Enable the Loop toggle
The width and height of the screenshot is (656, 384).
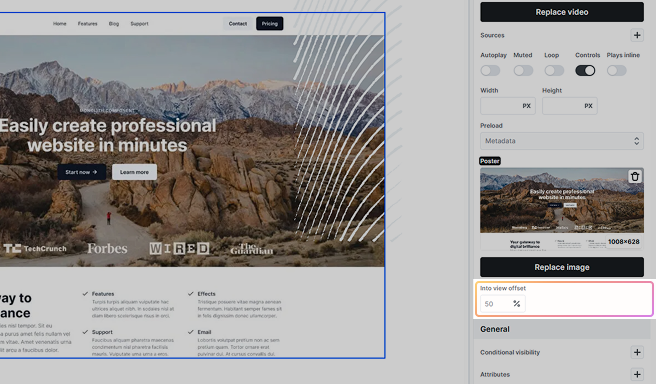[x=554, y=70]
